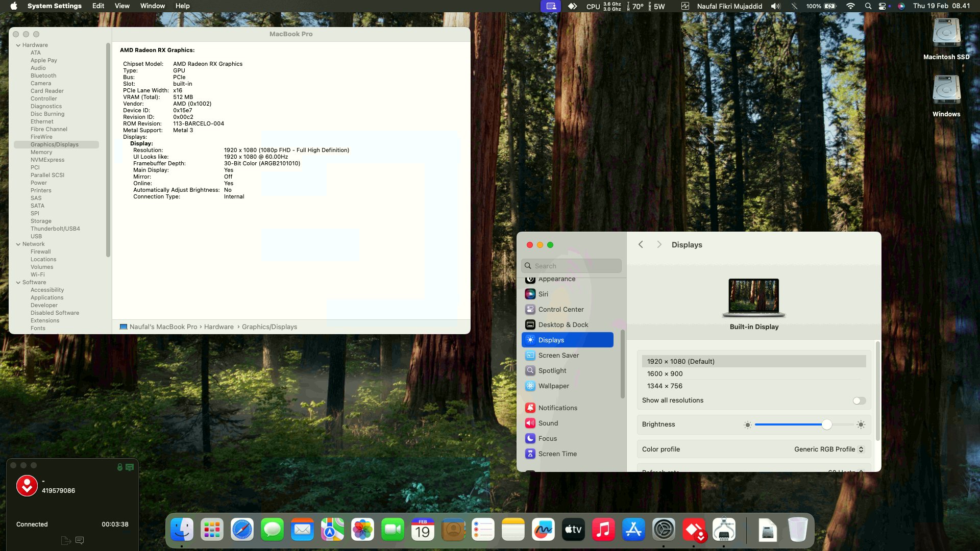980x551 pixels.
Task: Open the Help menu
Action: 182,6
